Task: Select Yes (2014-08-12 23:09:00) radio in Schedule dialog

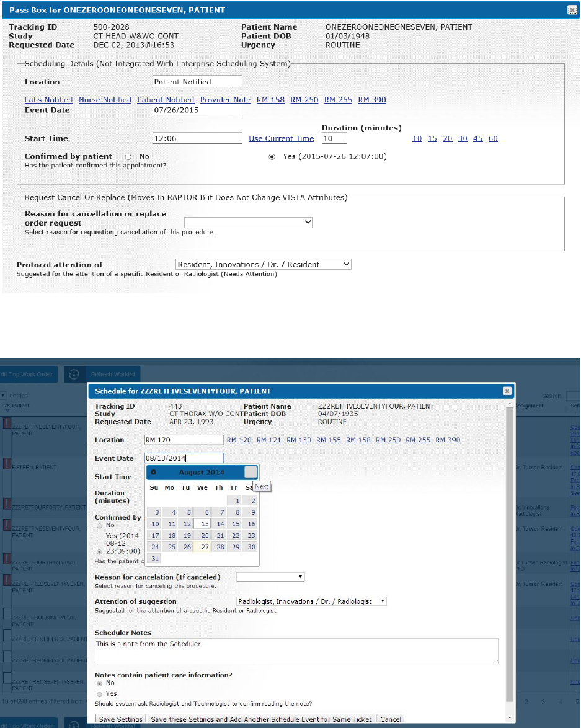Action: pyautogui.click(x=99, y=552)
